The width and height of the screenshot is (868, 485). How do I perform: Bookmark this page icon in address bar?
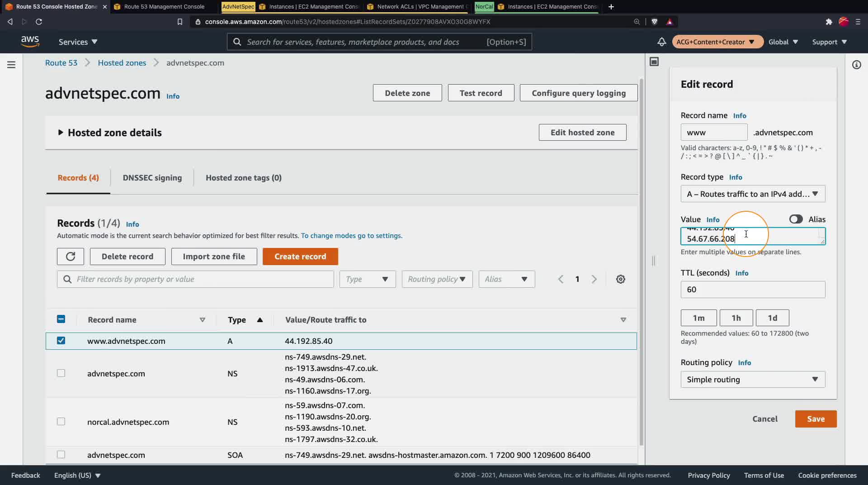(x=180, y=22)
